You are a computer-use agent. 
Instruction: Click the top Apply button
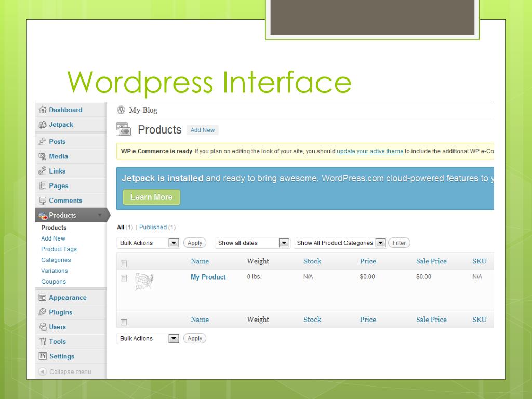point(195,243)
